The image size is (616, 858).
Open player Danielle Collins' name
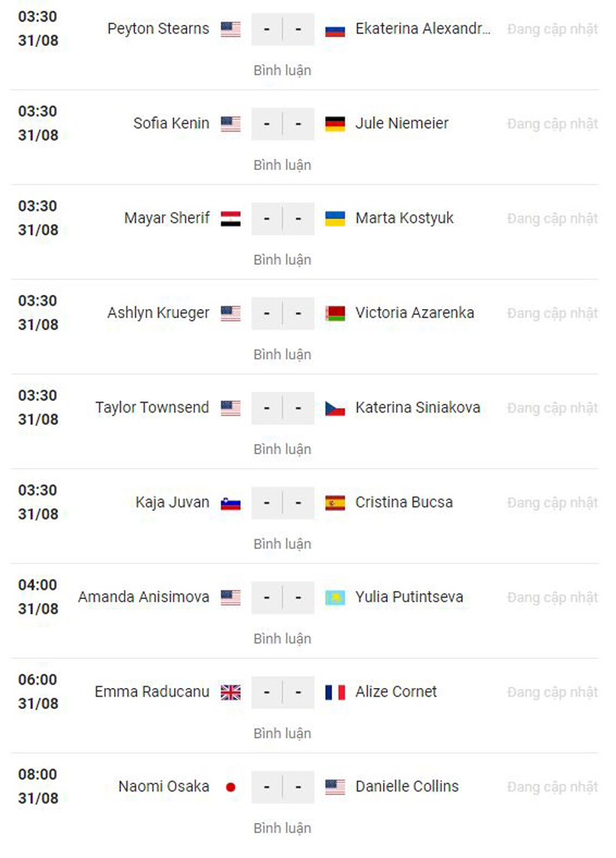(407, 786)
